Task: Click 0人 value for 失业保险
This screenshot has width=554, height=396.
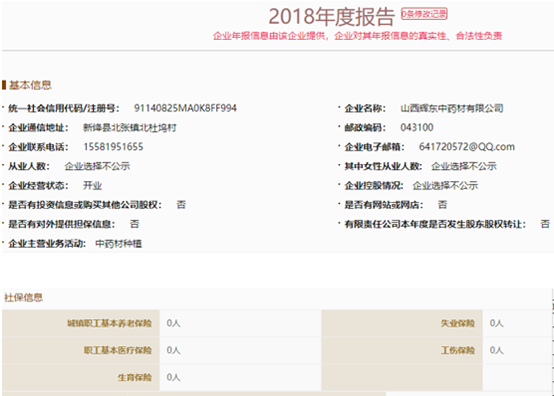Action: pyautogui.click(x=496, y=323)
